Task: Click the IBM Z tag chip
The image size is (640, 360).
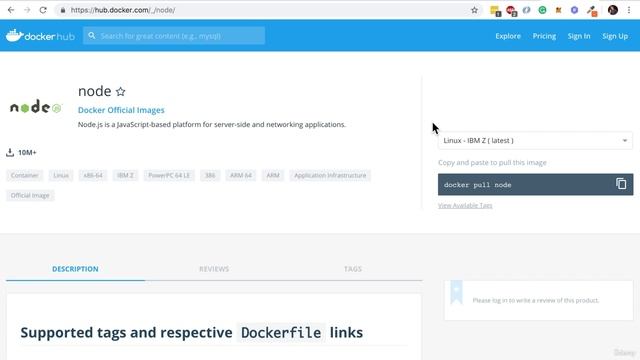Action: point(125,176)
